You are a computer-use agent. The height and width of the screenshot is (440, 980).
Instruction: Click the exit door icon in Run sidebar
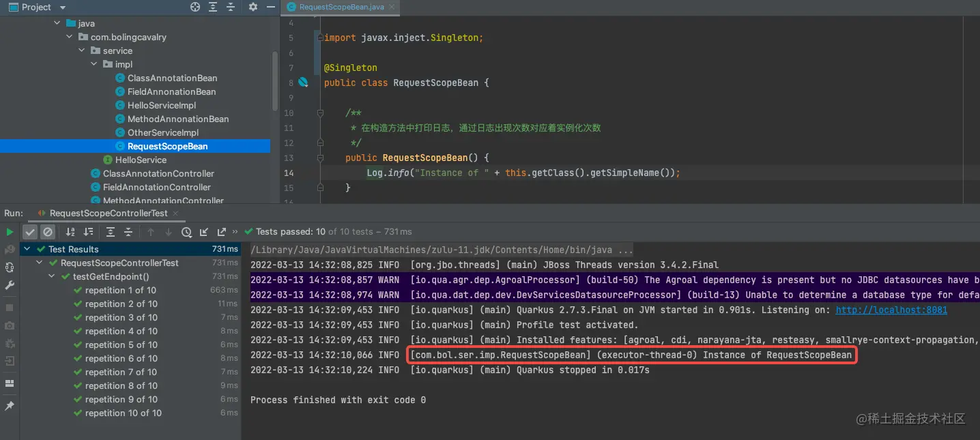tap(10, 361)
